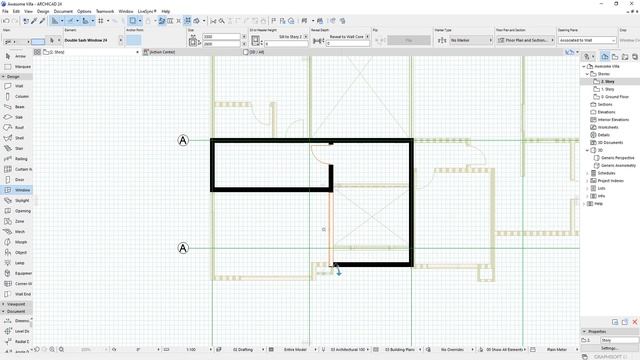The image size is (640, 360).
Task: Click the geometry method swatch in Main
Action: [x=38, y=41]
